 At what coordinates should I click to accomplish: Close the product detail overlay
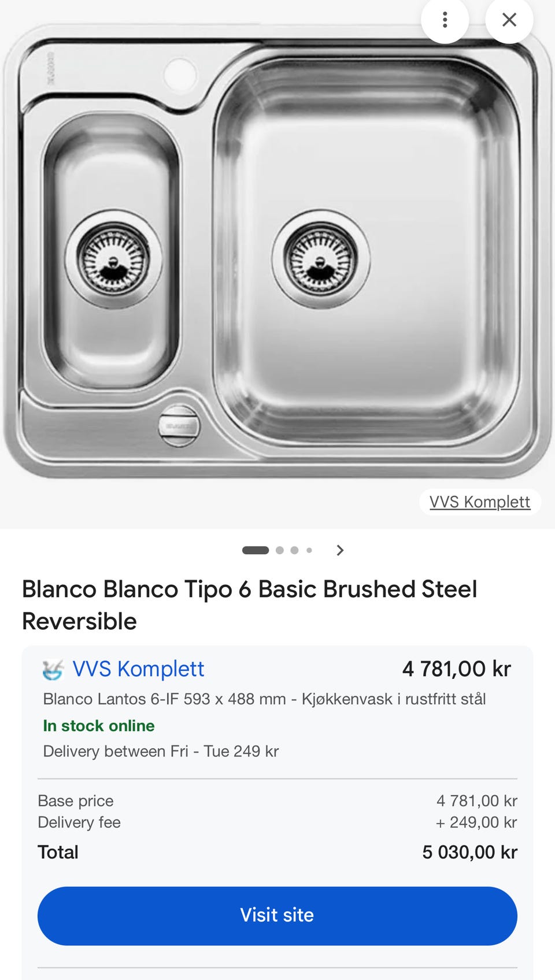(x=509, y=20)
